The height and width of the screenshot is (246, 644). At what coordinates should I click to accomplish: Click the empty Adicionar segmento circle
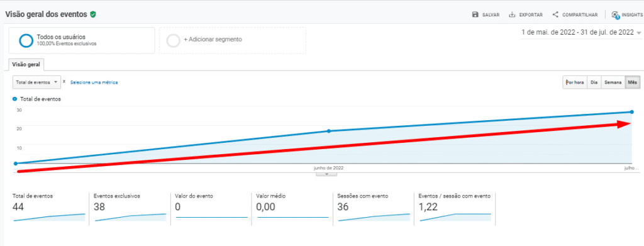174,40
